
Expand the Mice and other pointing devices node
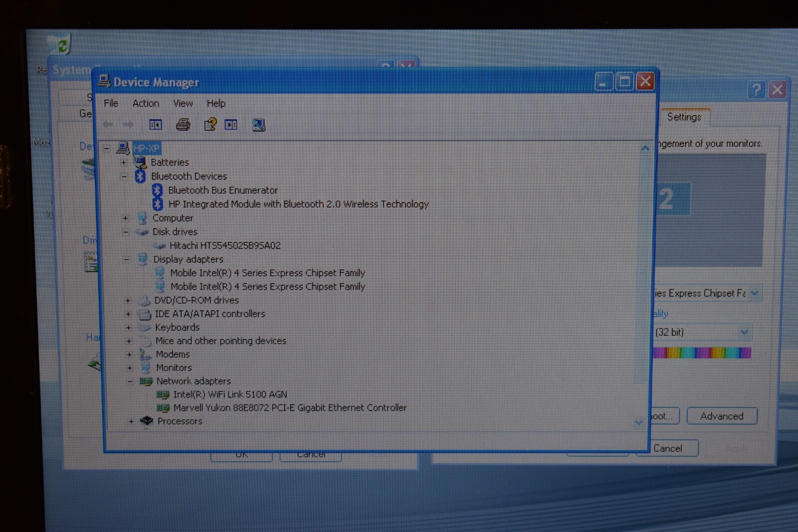[x=129, y=341]
